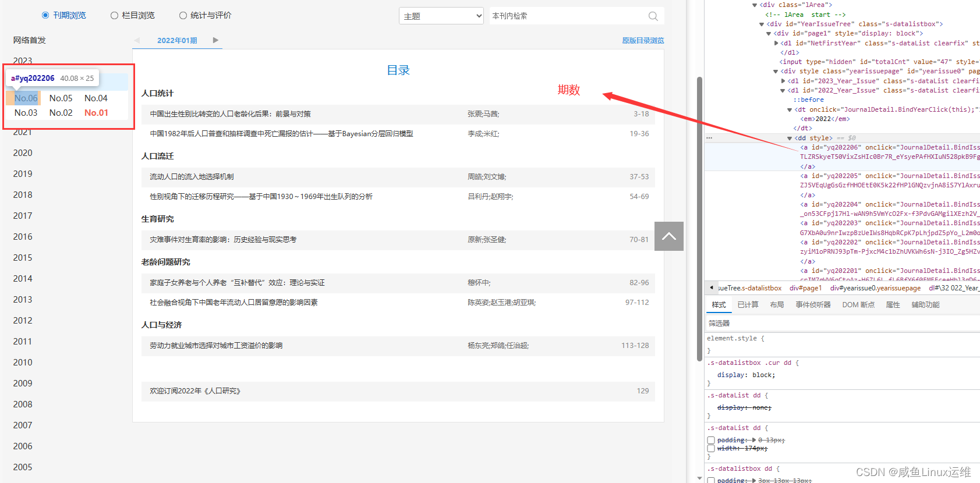This screenshot has height=483, width=980.
Task: Click the search magnifier icon
Action: [653, 16]
